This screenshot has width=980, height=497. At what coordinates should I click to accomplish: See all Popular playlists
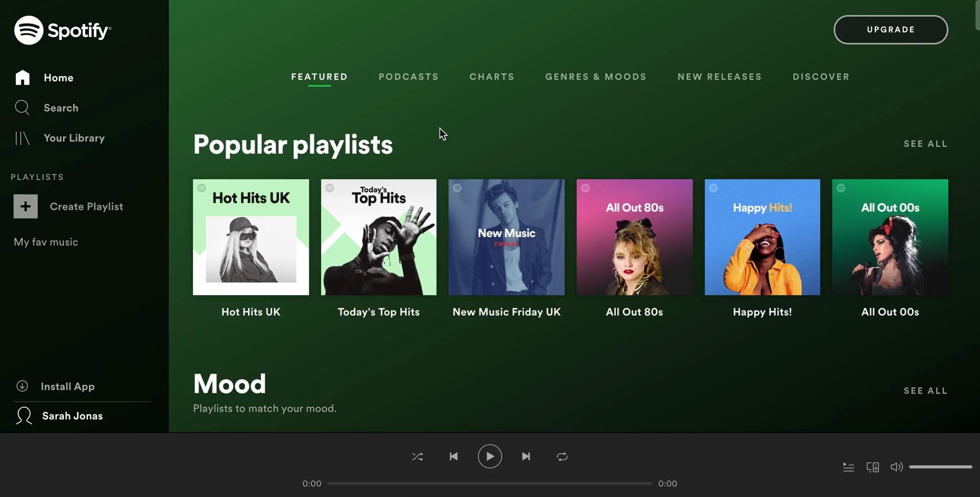925,144
